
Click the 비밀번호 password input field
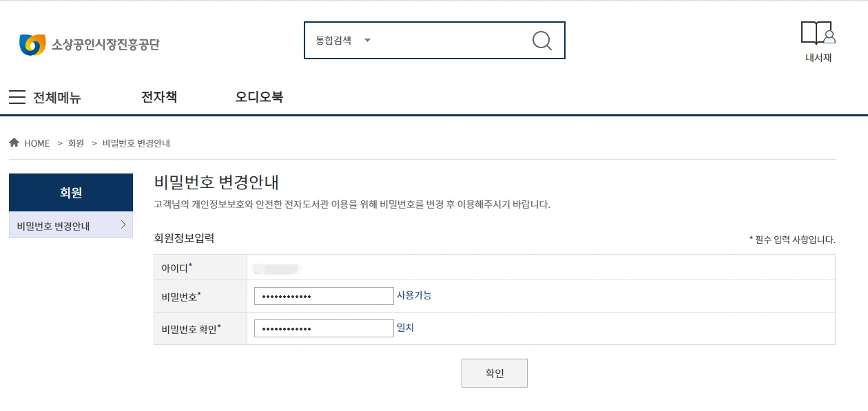tap(324, 295)
